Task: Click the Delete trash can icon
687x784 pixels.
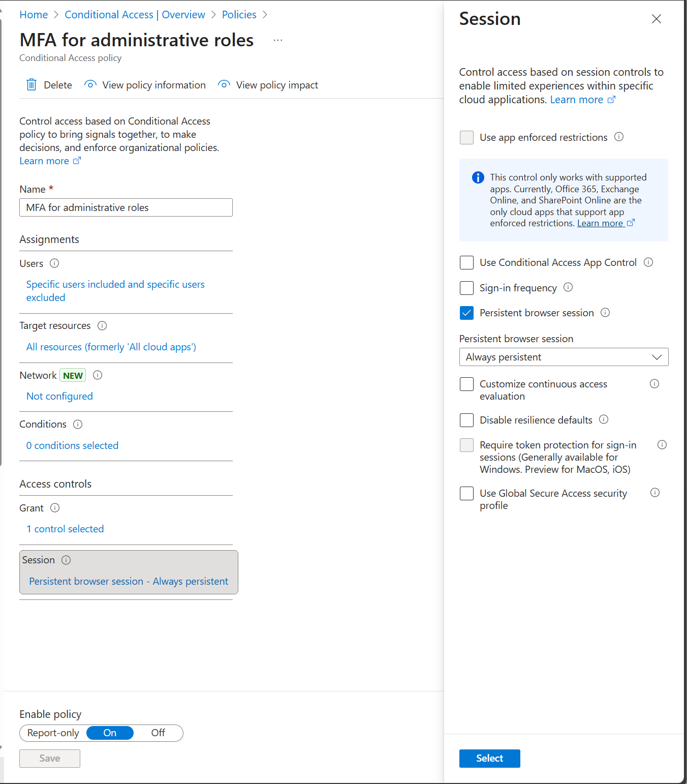Action: tap(32, 85)
